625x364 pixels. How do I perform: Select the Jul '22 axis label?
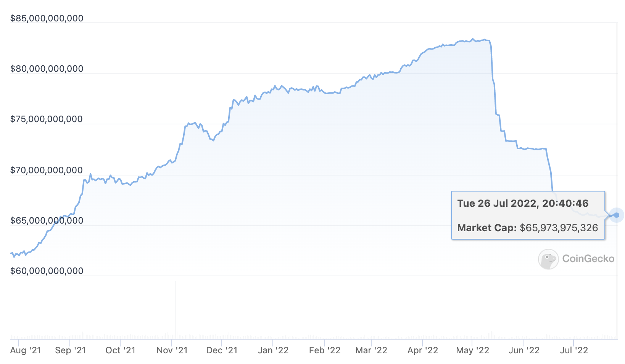574,350
